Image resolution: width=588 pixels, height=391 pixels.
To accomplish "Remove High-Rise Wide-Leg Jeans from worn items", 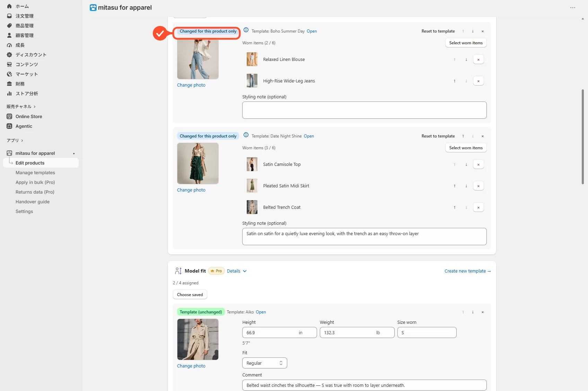I will [x=479, y=81].
